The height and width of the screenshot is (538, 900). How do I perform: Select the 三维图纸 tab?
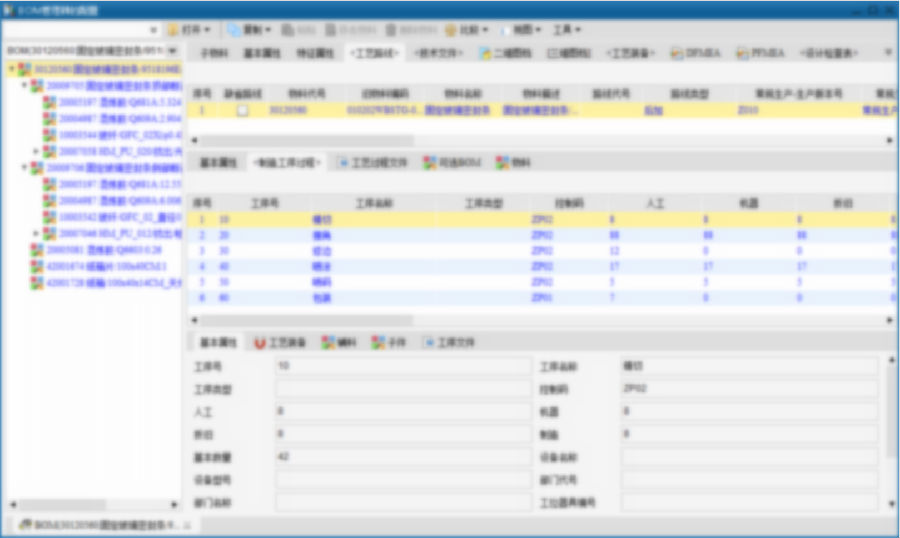coord(569,53)
